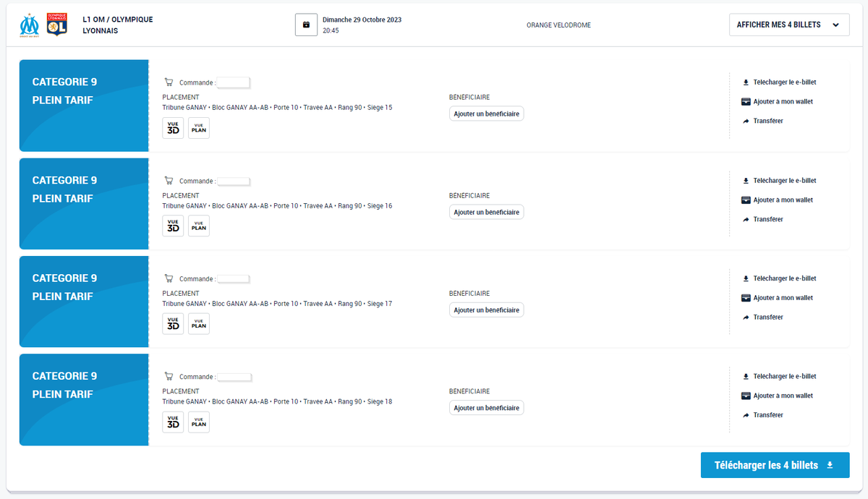Open Vue 3D for Siege 15 ticket

tap(173, 128)
